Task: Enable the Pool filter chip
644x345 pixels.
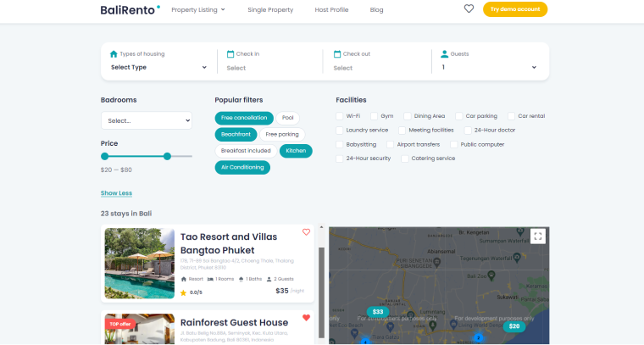Action: tap(287, 118)
